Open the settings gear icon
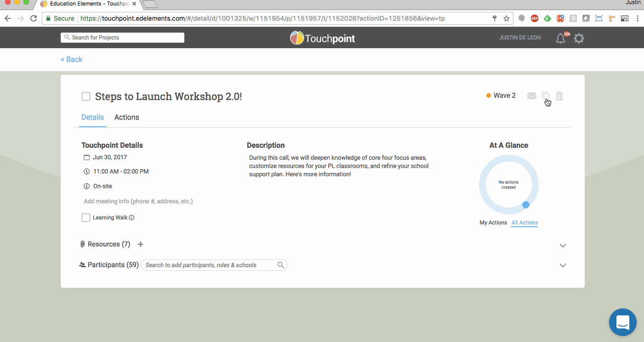The image size is (644, 342). click(579, 39)
